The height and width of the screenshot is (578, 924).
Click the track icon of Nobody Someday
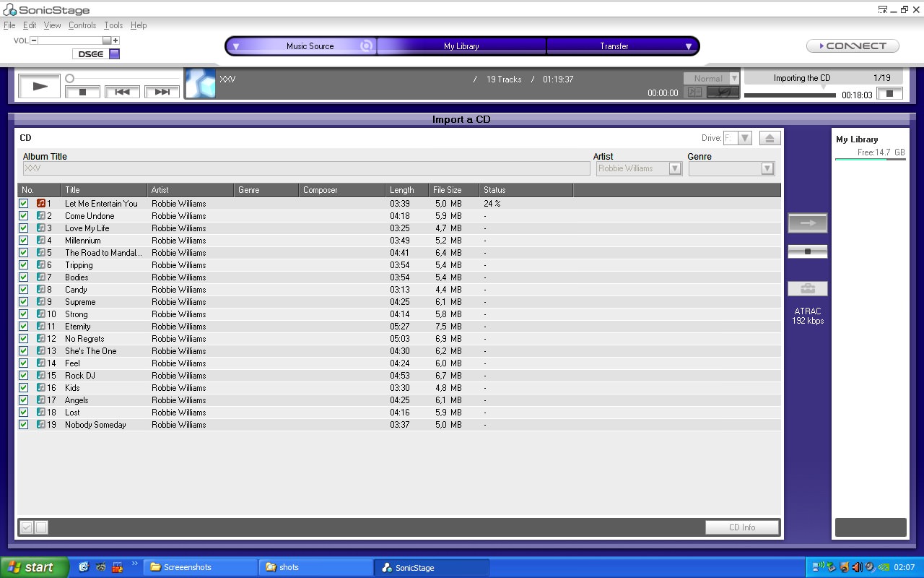pyautogui.click(x=41, y=425)
